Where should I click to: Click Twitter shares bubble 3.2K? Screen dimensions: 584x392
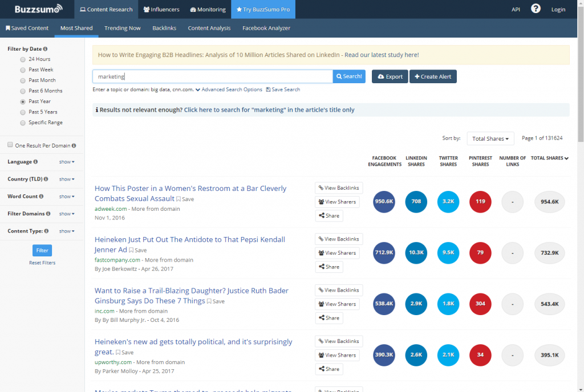pos(448,202)
